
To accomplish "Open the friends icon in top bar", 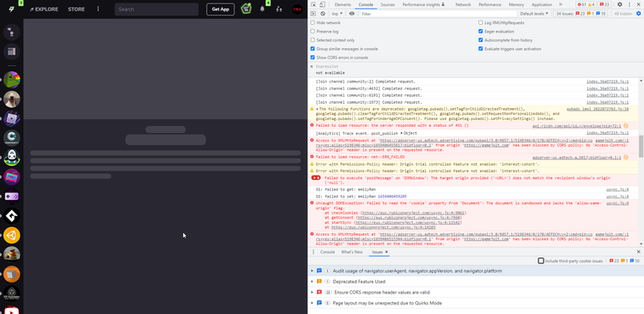I will [x=279, y=9].
